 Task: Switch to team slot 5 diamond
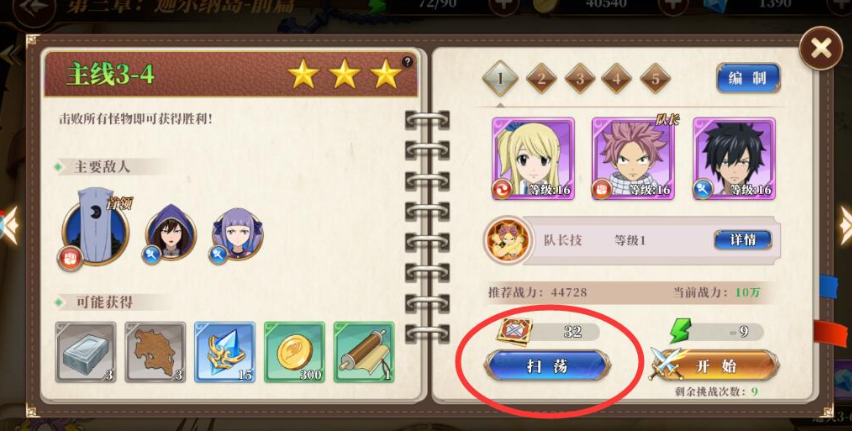655,78
